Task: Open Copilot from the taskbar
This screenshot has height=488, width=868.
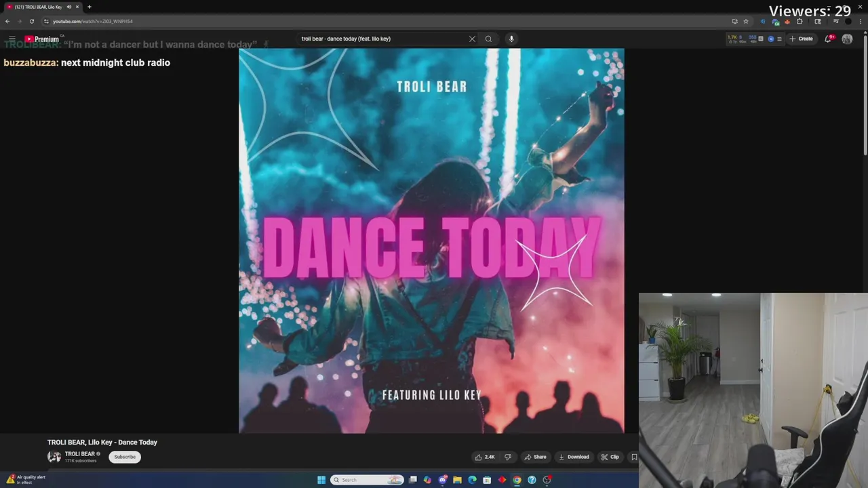Action: click(427, 480)
